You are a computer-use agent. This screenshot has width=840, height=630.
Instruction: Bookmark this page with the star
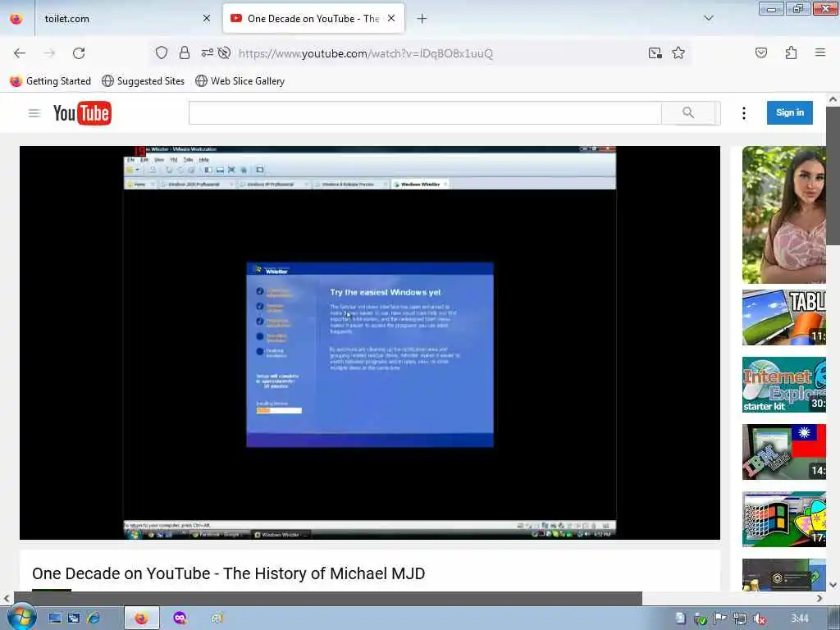click(678, 52)
